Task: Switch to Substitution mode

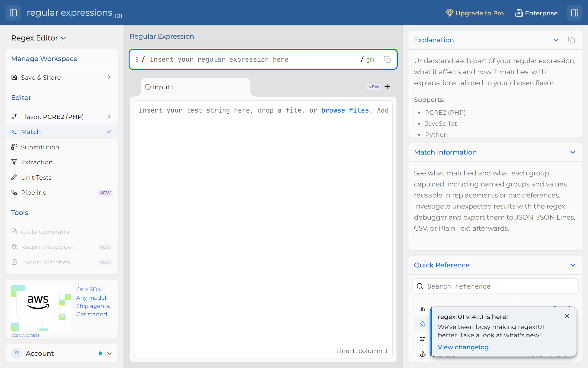Action: pyautogui.click(x=62, y=147)
